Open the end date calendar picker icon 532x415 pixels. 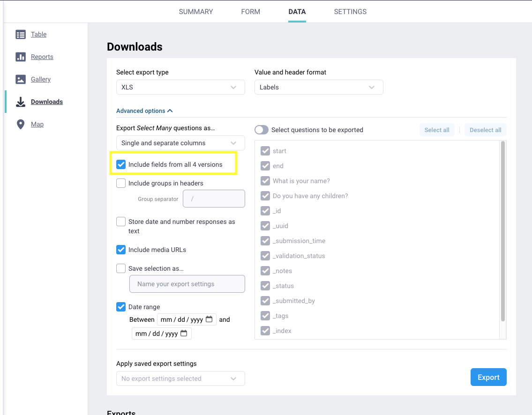[184, 333]
